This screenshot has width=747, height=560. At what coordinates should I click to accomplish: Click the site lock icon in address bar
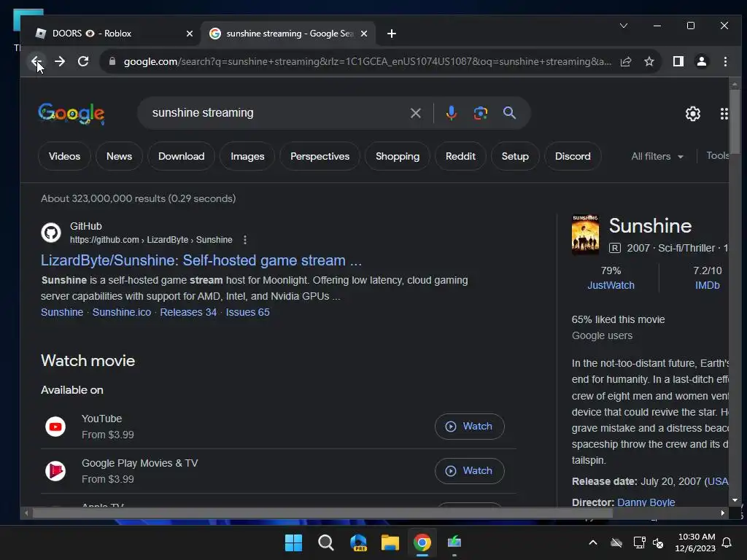click(112, 61)
